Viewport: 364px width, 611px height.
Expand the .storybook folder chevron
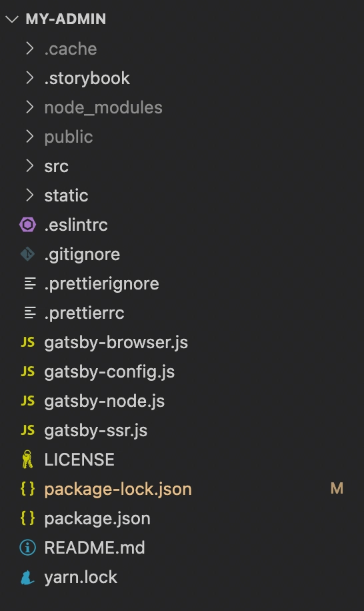point(29,78)
